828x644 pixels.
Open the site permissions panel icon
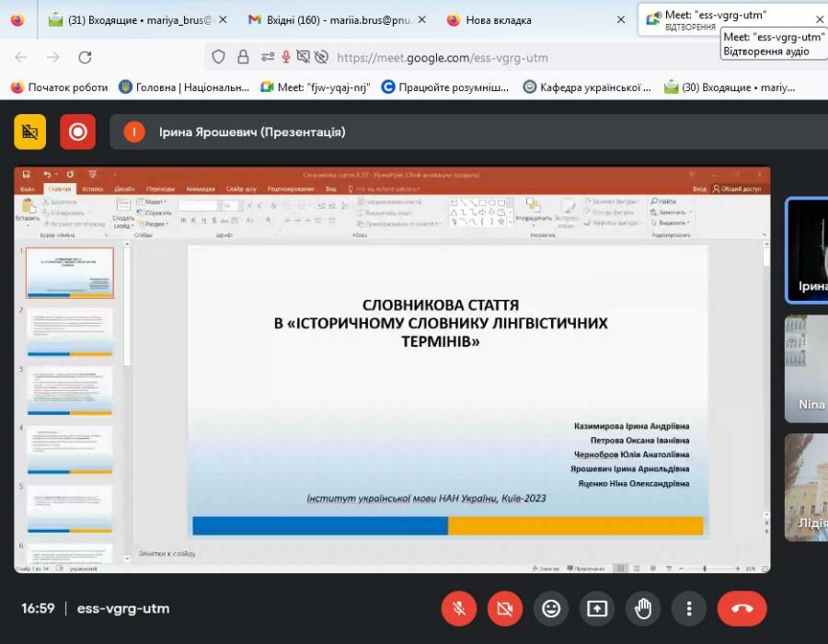(267, 57)
